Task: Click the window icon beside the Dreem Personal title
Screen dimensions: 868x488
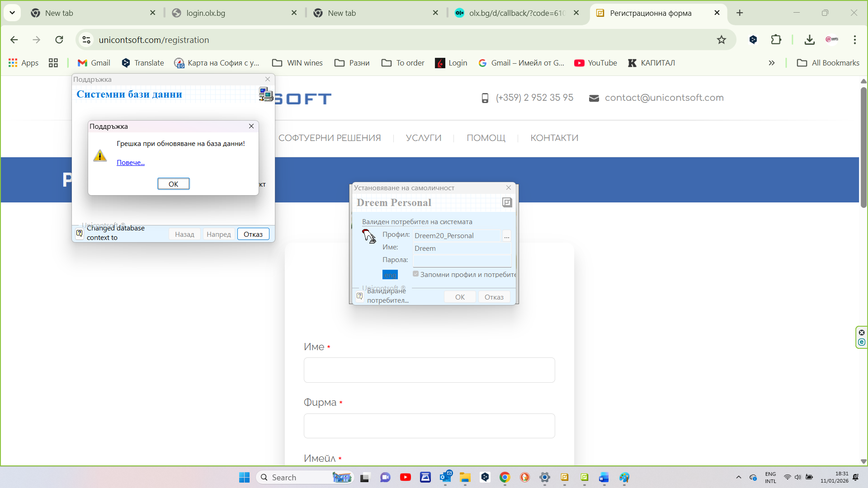Action: point(507,202)
